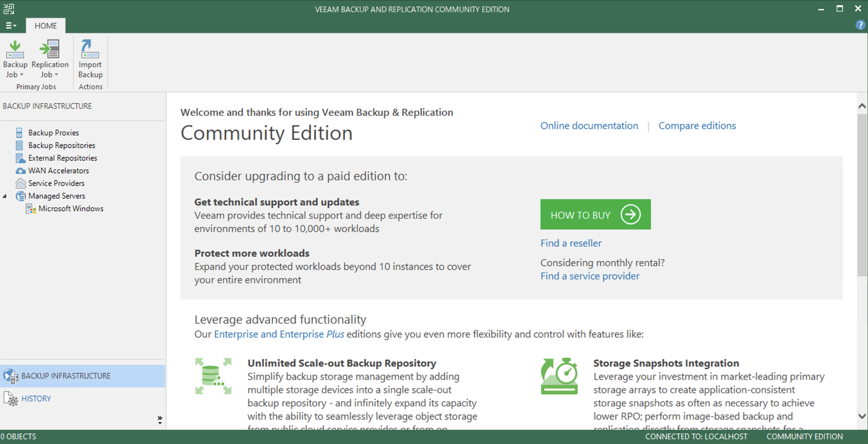Open the Find a reseller link
The image size is (868, 444).
[x=571, y=243]
